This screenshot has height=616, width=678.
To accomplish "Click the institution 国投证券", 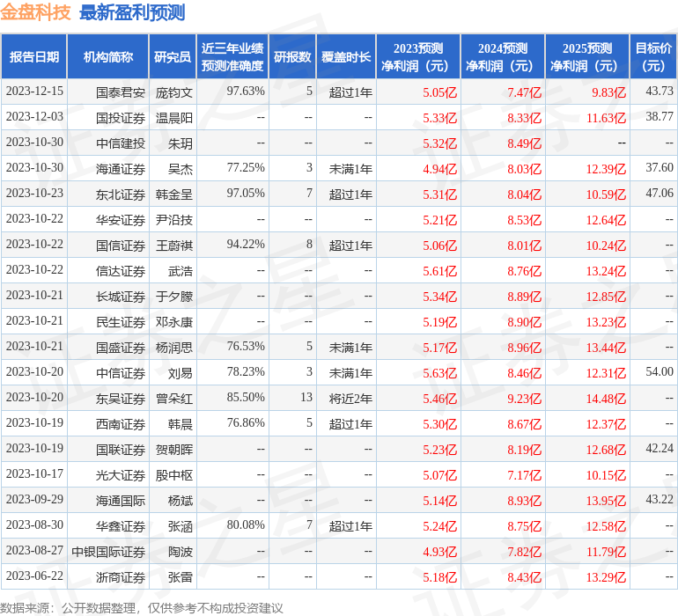I will point(121,118).
